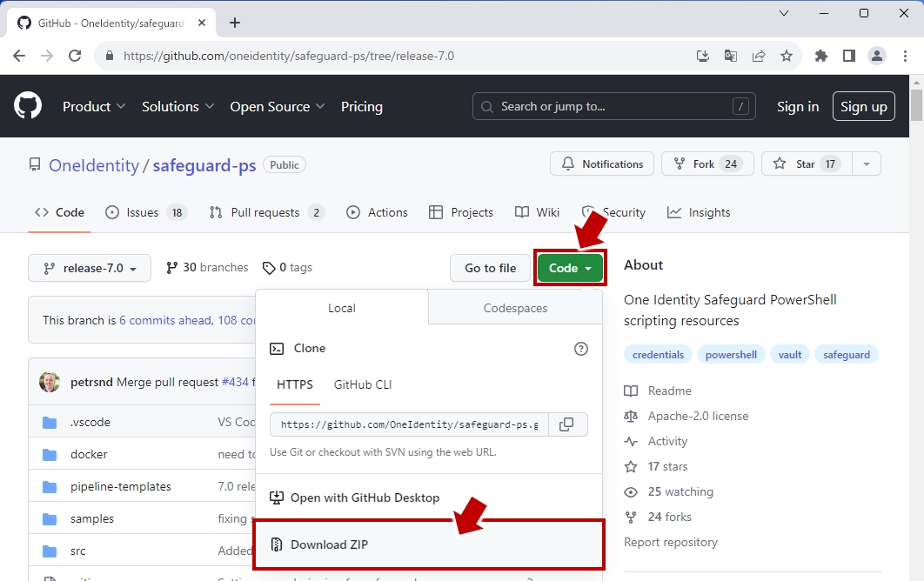Open the Pricing page
Viewport: 924px width, 581px height.
362,107
